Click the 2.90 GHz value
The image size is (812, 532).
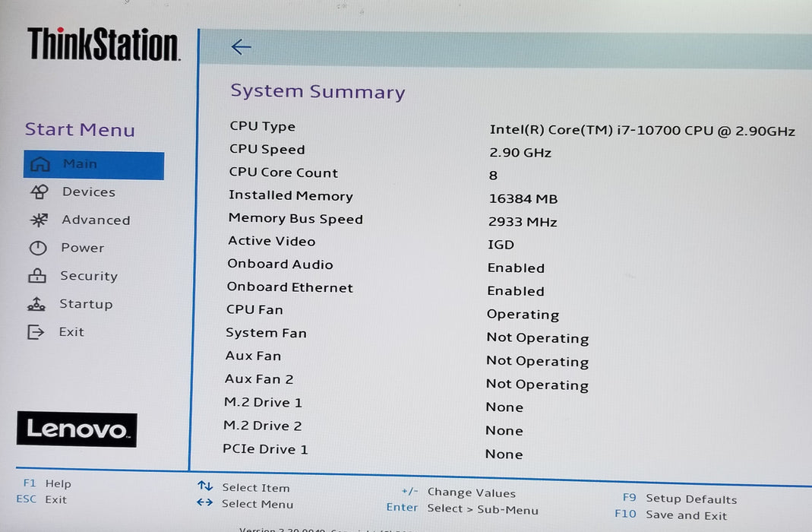click(520, 153)
